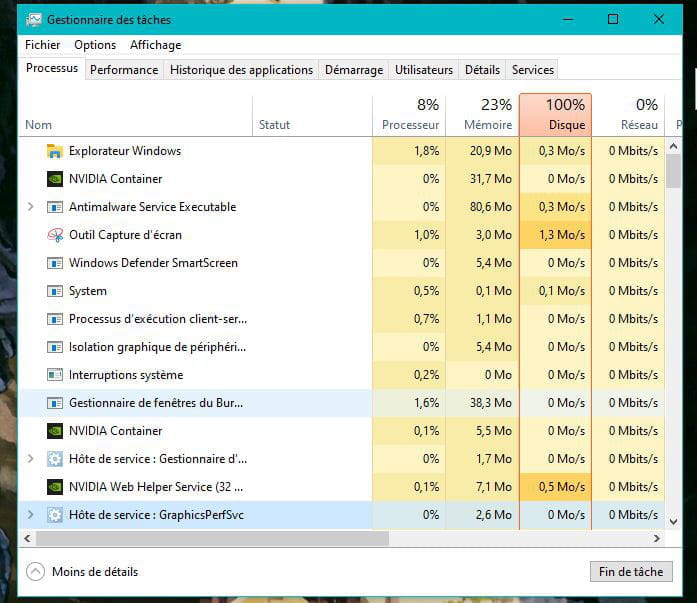Select the Processus tab
Screen dimensions: 697x603
(52, 68)
